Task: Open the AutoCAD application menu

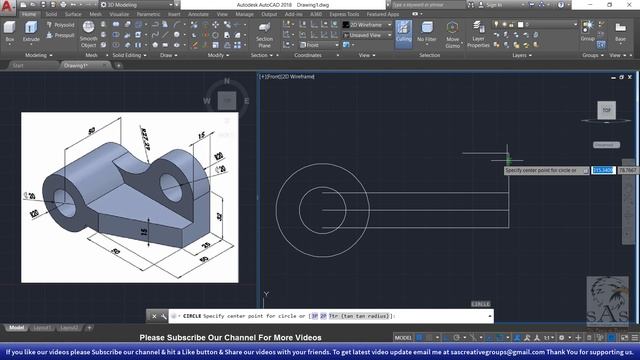Action: click(x=8, y=7)
